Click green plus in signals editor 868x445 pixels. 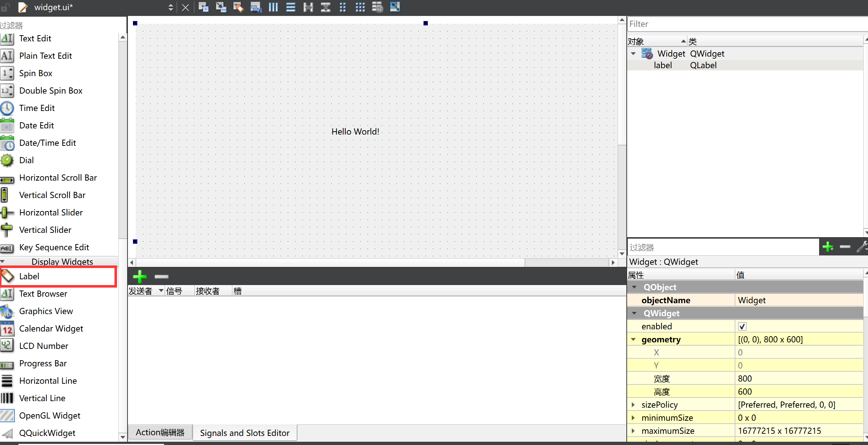coord(139,276)
